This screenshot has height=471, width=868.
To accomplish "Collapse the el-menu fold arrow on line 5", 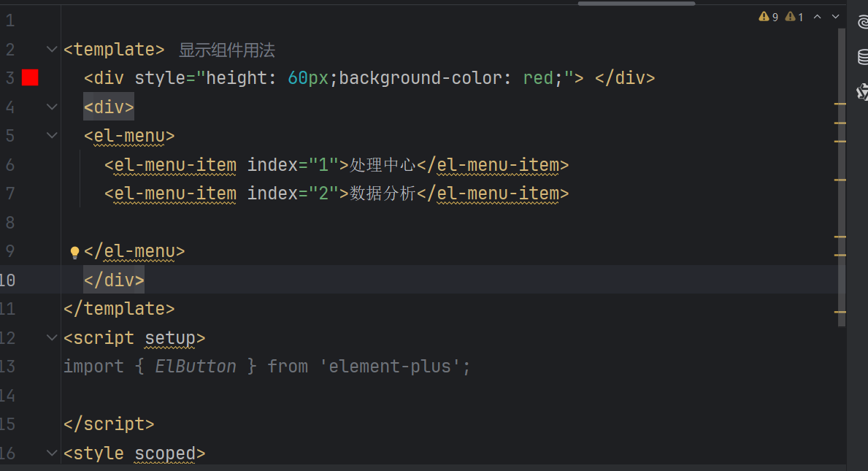I will (52, 136).
